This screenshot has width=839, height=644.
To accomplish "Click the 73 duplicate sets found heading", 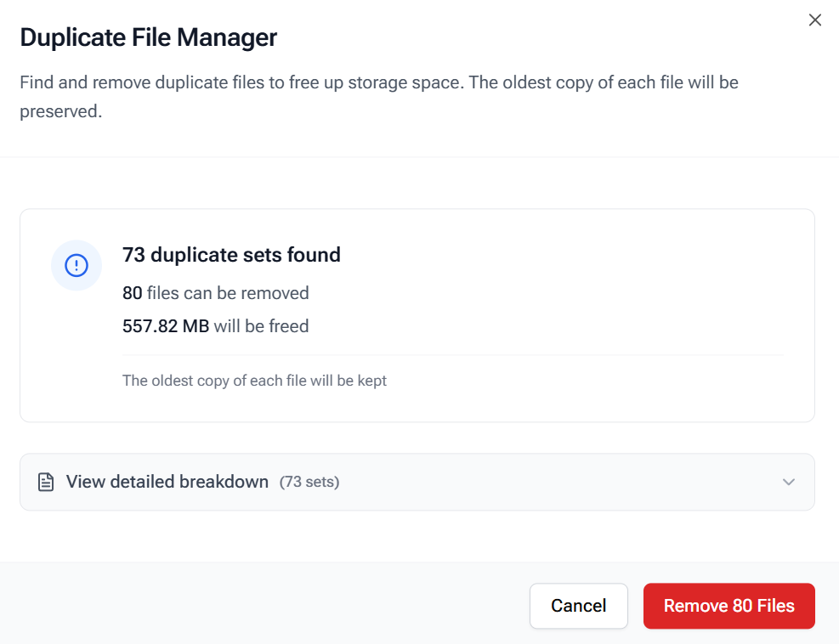I will coord(231,255).
